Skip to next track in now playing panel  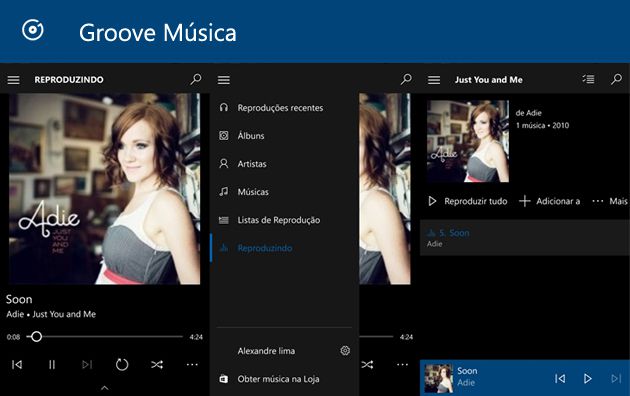point(87,365)
